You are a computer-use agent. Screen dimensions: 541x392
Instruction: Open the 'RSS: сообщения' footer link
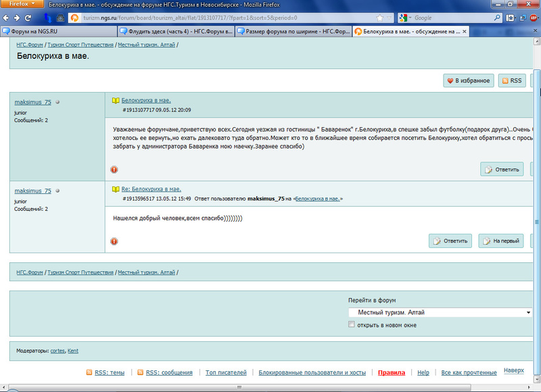click(x=169, y=372)
